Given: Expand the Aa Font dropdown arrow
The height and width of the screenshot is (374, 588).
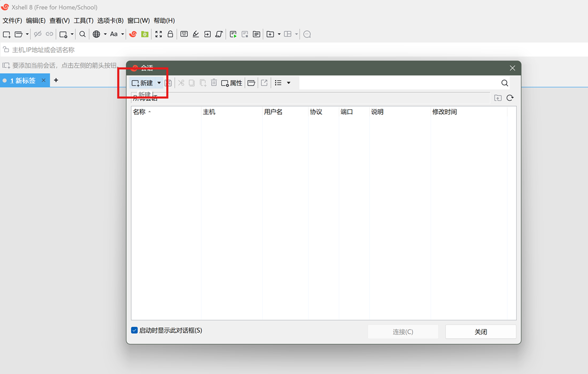Looking at the screenshot, I should 122,34.
